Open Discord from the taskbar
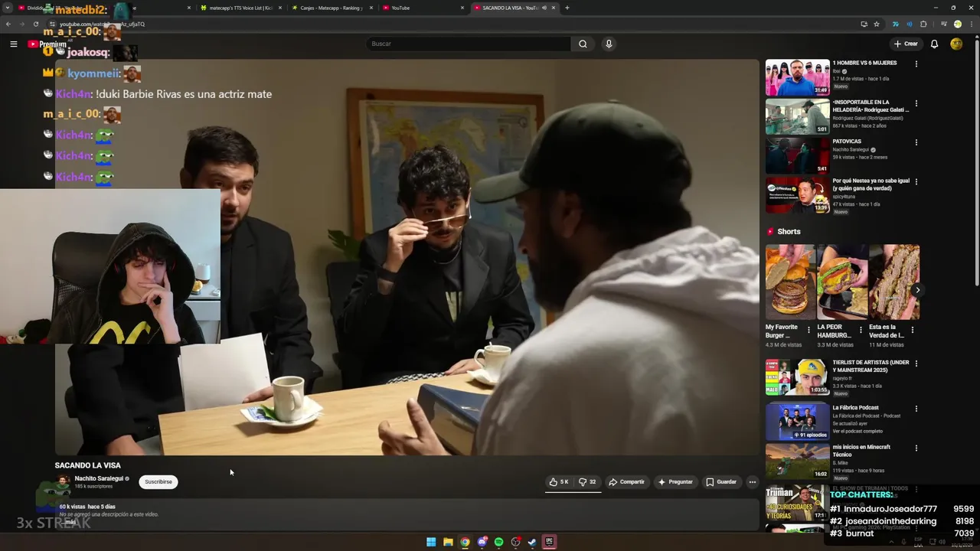This screenshot has width=980, height=551. click(482, 542)
